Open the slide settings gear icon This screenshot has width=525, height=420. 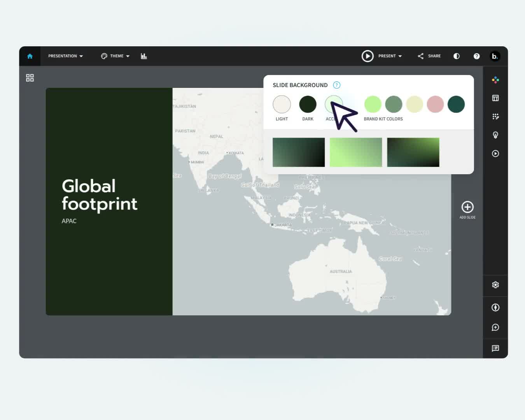[x=495, y=285]
